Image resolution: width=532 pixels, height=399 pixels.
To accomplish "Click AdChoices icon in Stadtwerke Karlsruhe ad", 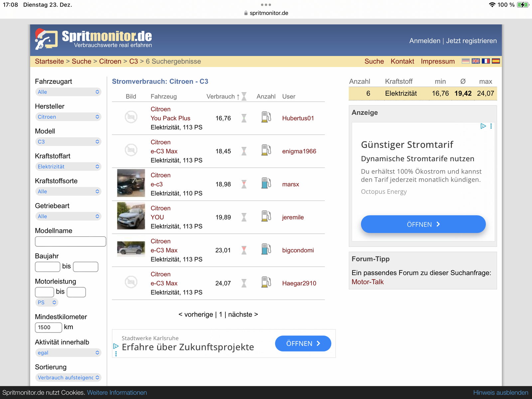I will (116, 346).
